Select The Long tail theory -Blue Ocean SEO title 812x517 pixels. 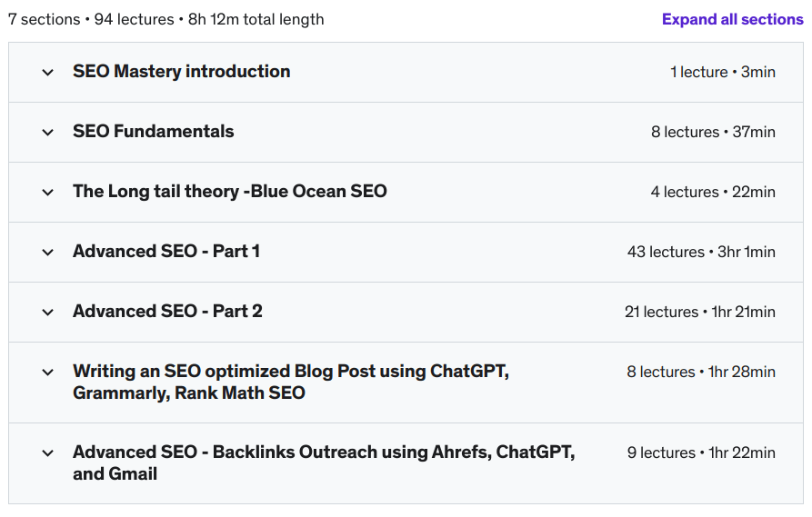click(230, 192)
